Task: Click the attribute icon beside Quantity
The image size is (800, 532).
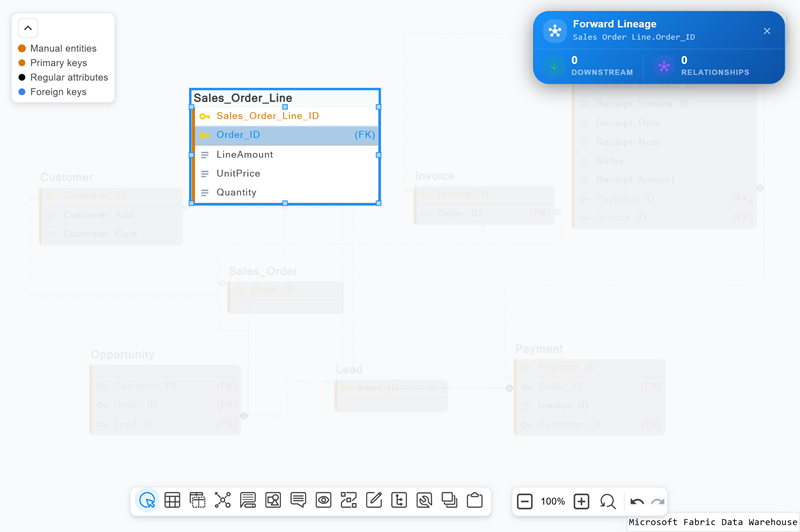Action: [x=205, y=193]
